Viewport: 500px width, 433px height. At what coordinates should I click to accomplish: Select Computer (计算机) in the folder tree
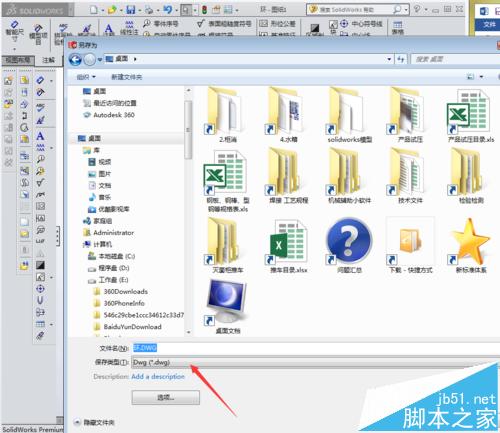97,244
